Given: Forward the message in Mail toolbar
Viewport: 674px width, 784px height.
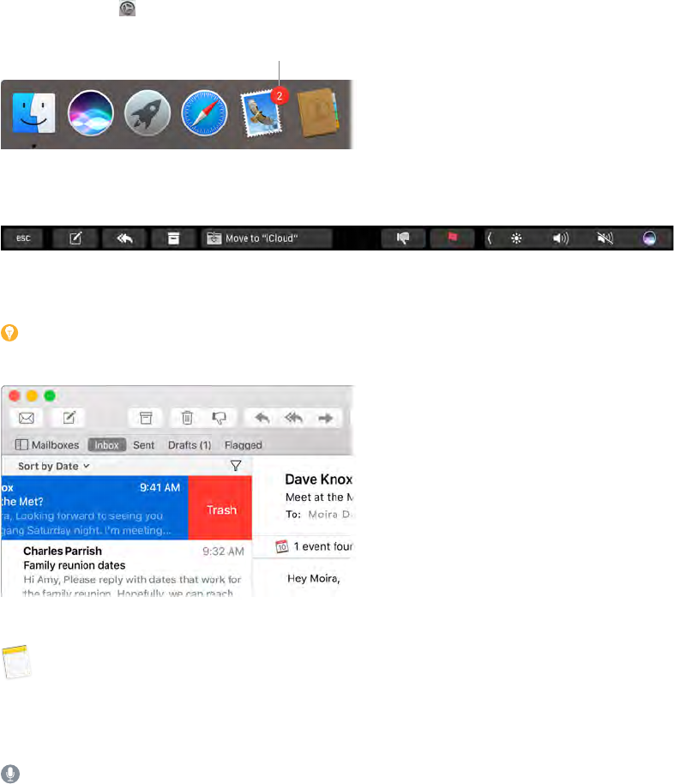Looking at the screenshot, I should coord(326,418).
